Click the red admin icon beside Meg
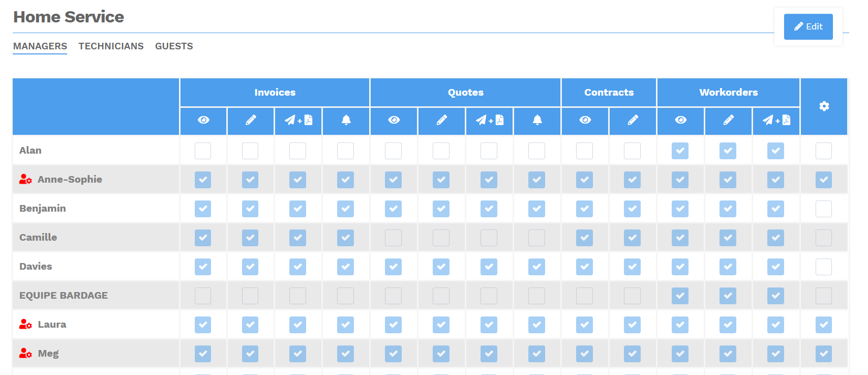The height and width of the screenshot is (375, 868). point(25,353)
